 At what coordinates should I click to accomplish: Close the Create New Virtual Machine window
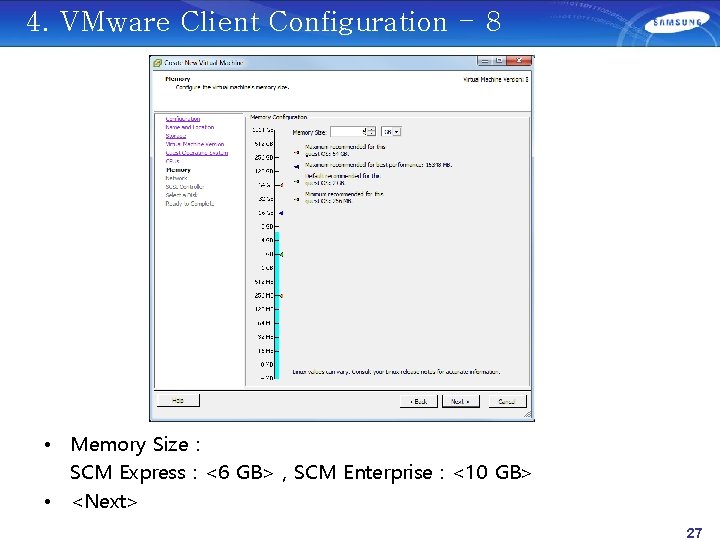[519, 61]
